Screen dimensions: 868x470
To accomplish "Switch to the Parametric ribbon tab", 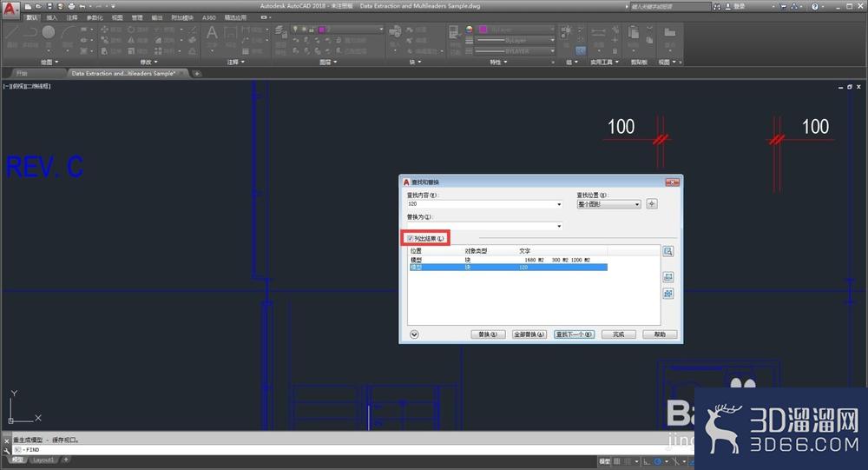I will coord(95,17).
